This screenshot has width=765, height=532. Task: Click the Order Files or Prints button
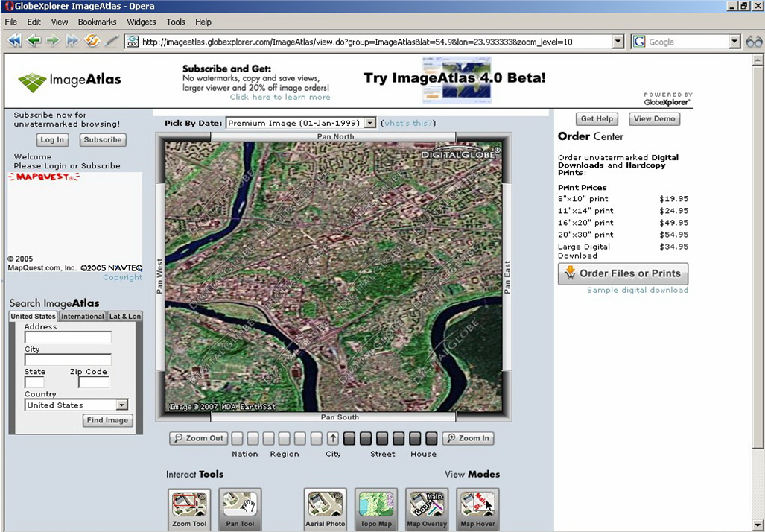point(623,273)
